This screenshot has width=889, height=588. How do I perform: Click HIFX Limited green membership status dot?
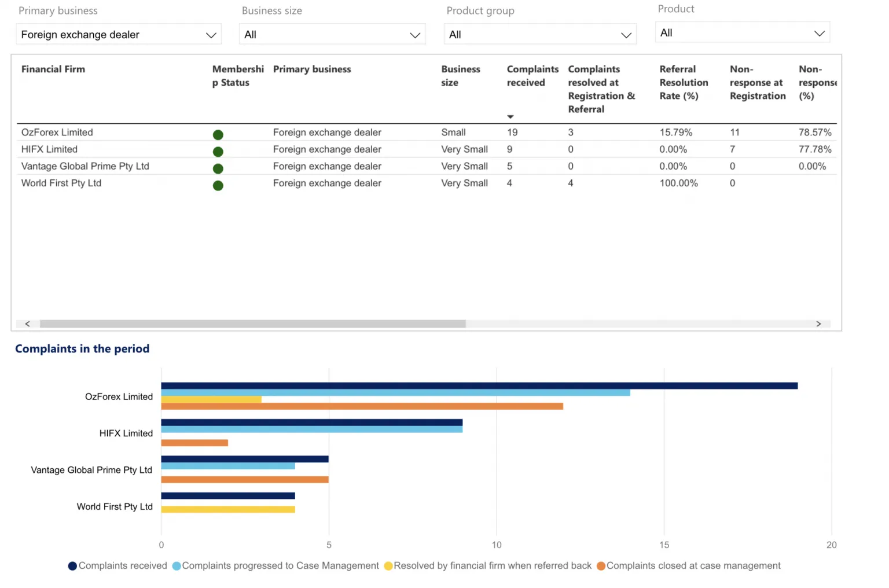pyautogui.click(x=218, y=152)
